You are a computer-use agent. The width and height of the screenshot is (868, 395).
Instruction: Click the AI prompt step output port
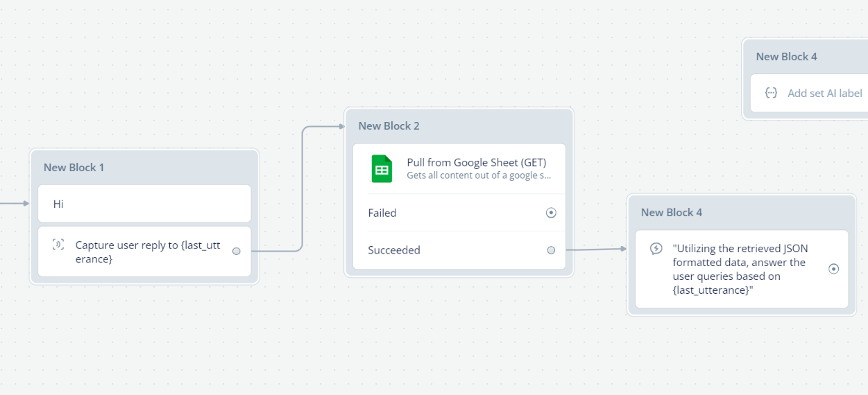834,269
